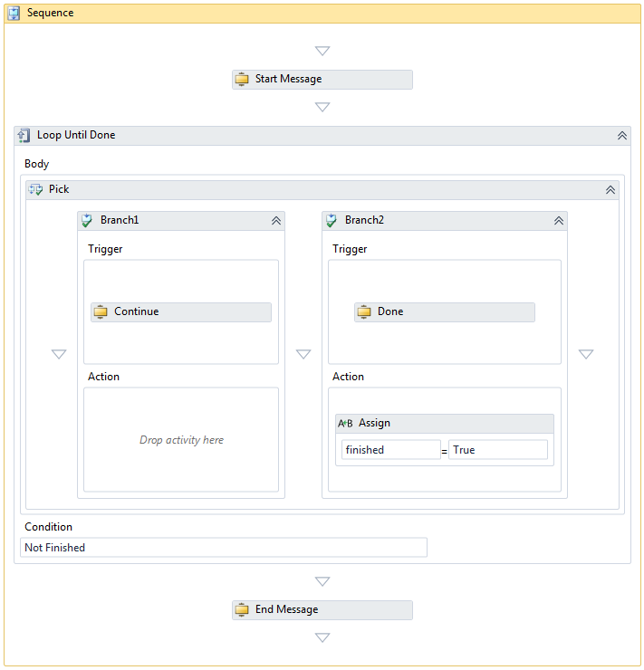The image size is (644, 670).
Task: Collapse Branch1
Action: (x=276, y=221)
